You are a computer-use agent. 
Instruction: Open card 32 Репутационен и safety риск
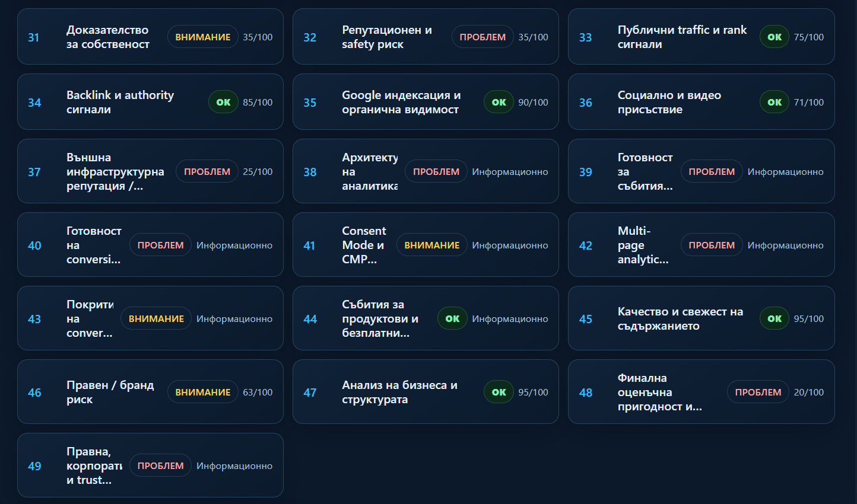pos(426,37)
